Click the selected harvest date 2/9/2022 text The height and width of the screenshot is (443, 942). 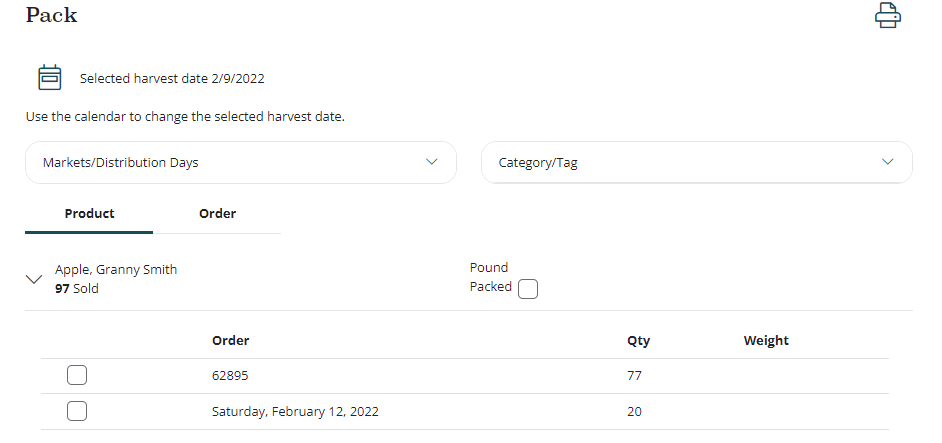point(172,78)
